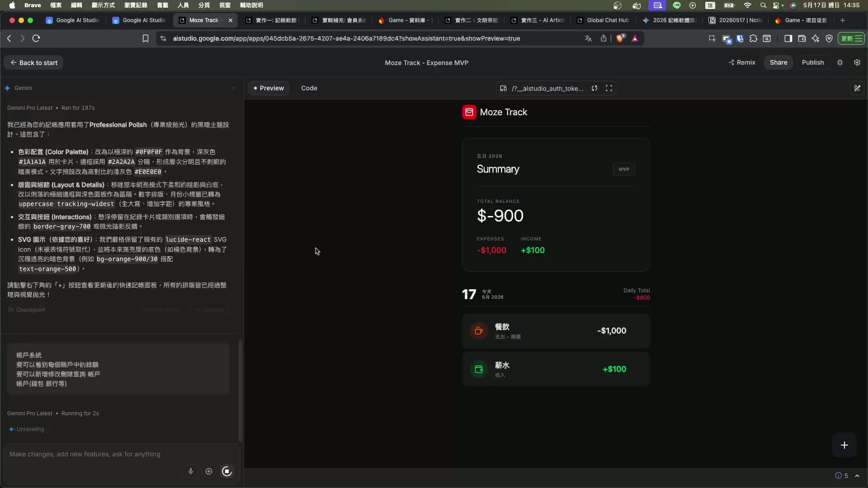Open the 5 issues info indicator
This screenshot has width=868, height=488.
click(x=841, y=475)
